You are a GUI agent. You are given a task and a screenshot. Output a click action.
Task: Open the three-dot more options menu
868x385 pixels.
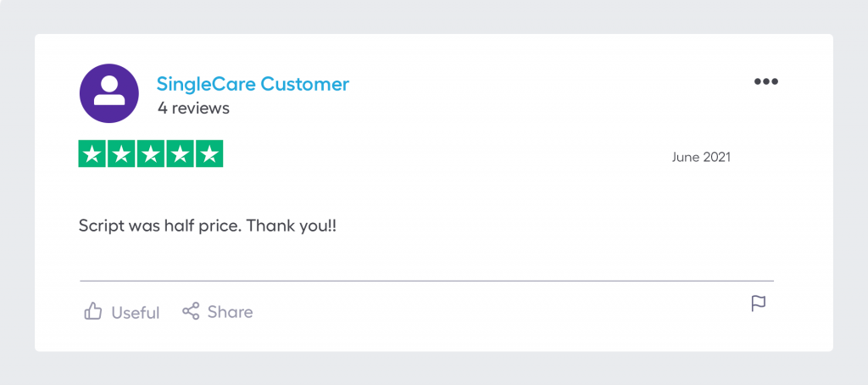765,82
